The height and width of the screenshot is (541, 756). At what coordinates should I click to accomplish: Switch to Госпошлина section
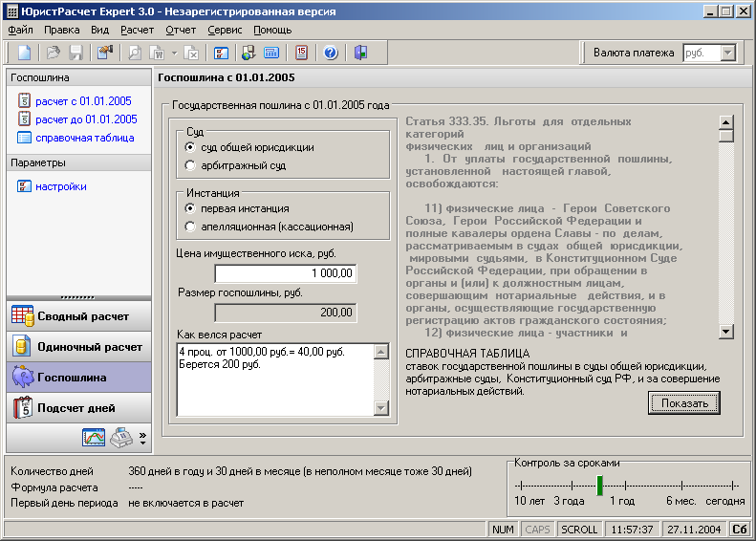[x=78, y=377]
